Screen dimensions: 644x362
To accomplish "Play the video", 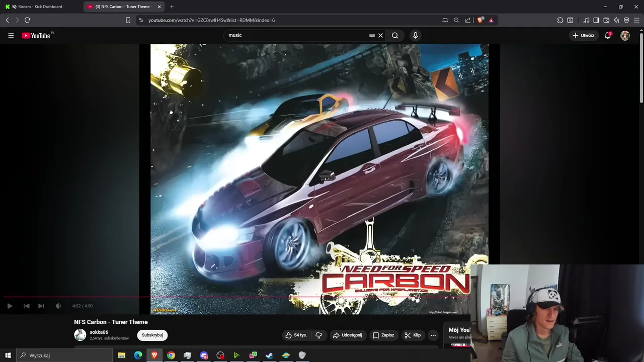I will coord(10,306).
